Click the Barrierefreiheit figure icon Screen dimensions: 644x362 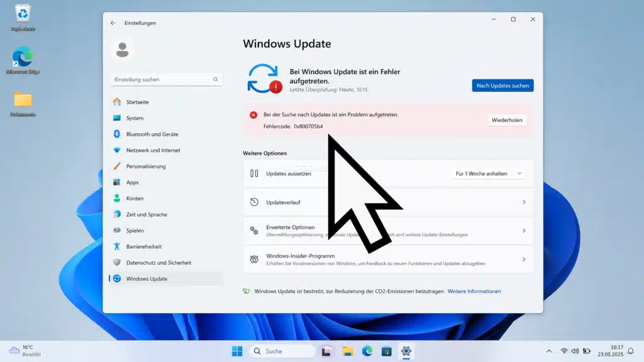pyautogui.click(x=116, y=246)
